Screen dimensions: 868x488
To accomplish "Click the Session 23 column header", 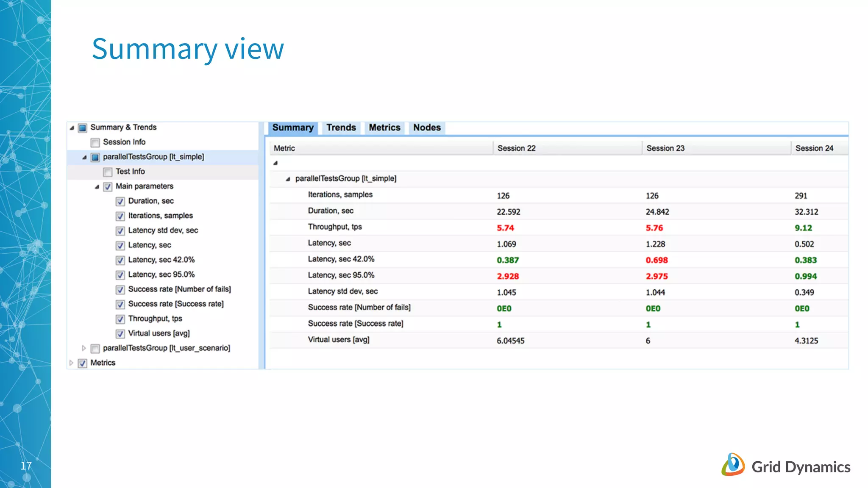I will pos(716,148).
